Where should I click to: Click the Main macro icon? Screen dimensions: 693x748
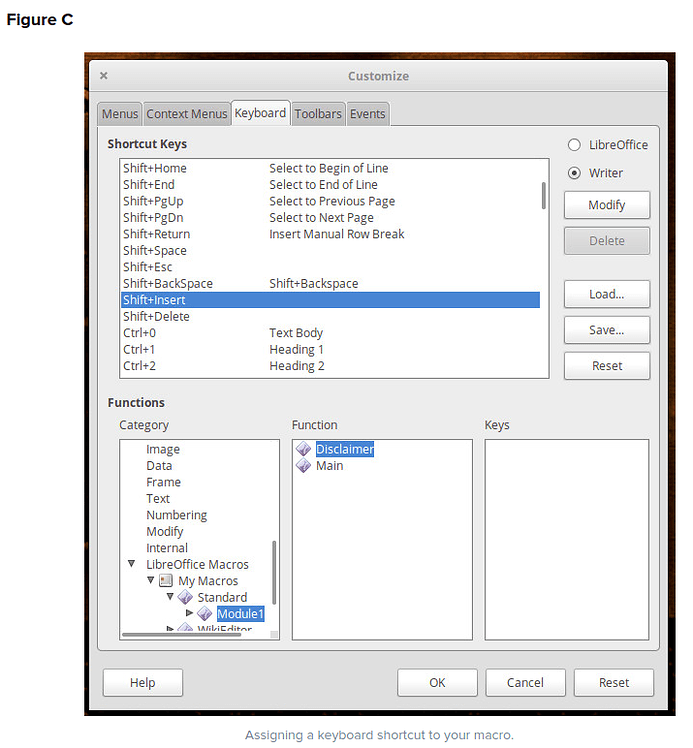[303, 466]
